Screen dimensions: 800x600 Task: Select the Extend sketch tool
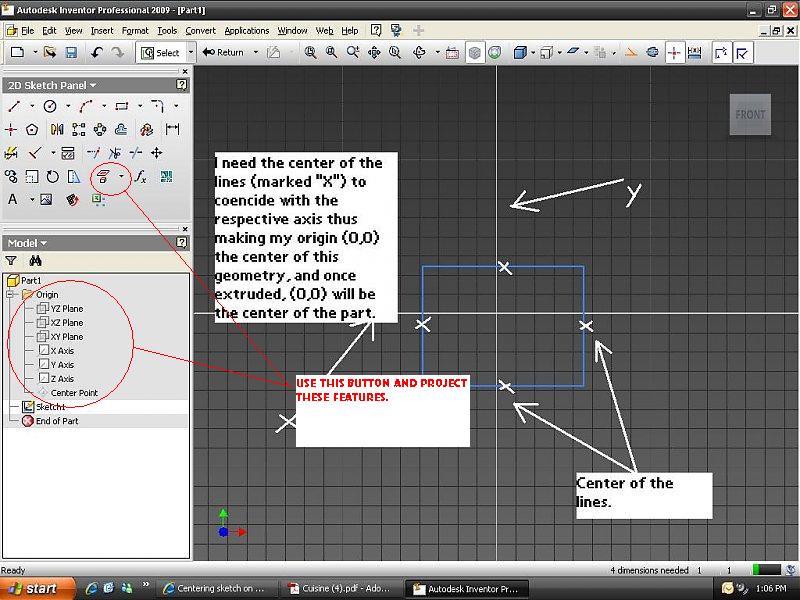tap(93, 153)
